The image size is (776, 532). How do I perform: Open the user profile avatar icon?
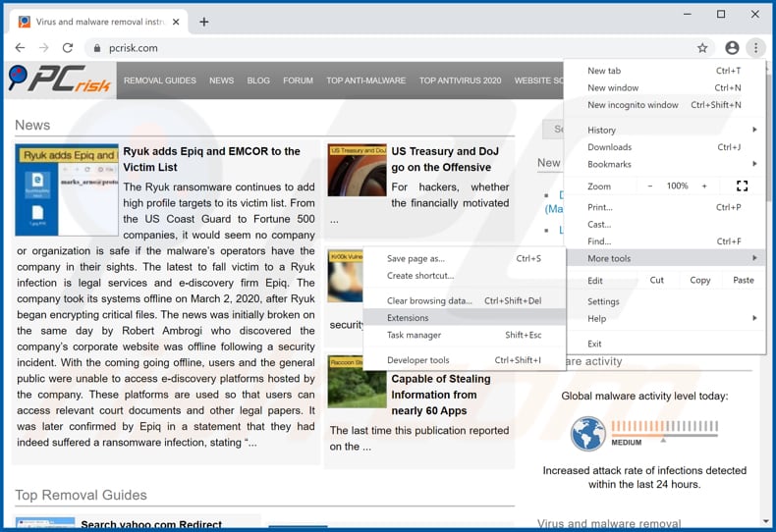click(x=732, y=48)
